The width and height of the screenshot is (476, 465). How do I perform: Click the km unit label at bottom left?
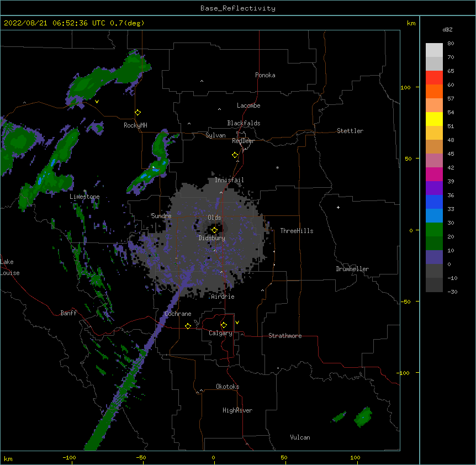point(8,459)
